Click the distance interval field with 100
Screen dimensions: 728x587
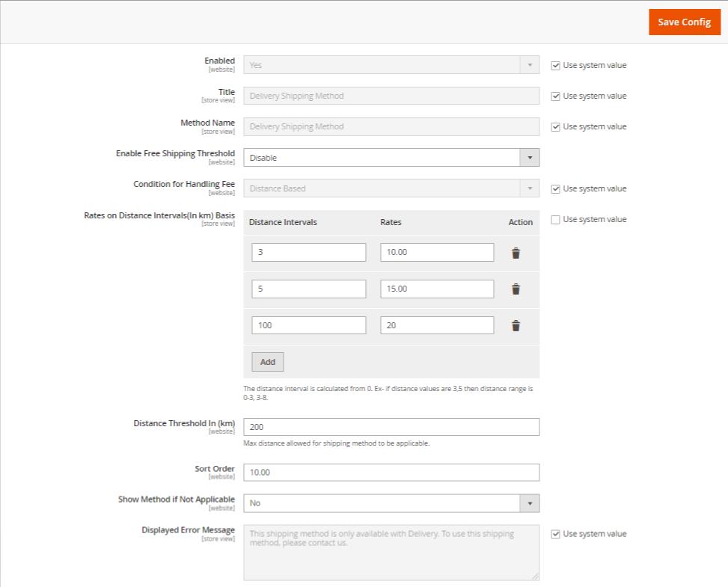click(308, 325)
